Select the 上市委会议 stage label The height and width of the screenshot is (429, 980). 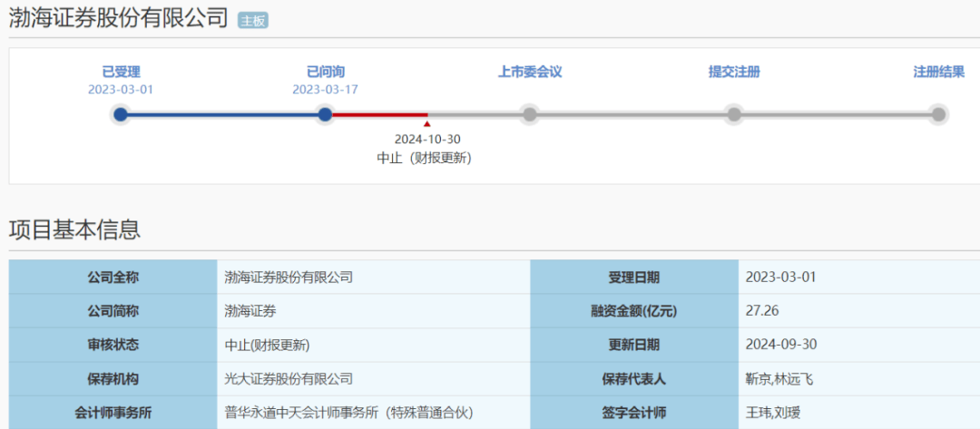pyautogui.click(x=529, y=72)
